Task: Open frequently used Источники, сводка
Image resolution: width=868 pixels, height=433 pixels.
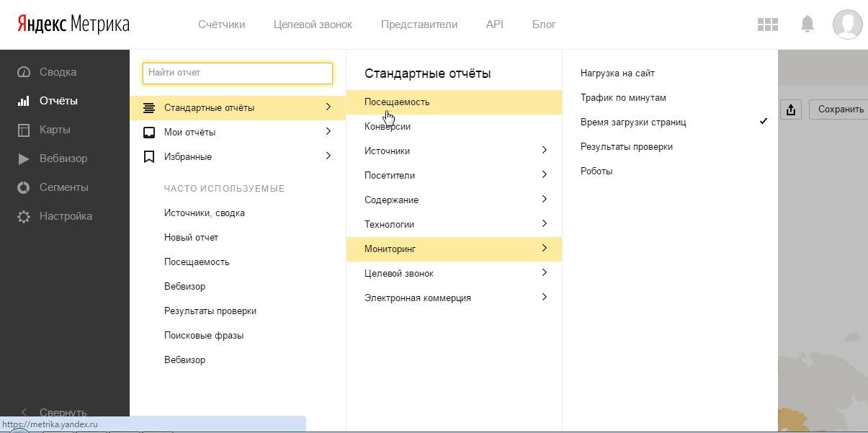Action: point(205,213)
